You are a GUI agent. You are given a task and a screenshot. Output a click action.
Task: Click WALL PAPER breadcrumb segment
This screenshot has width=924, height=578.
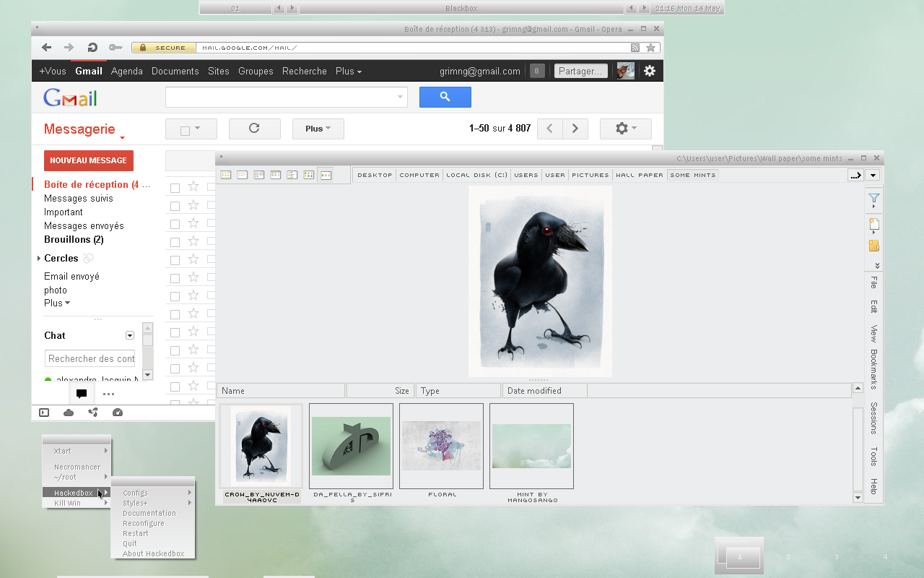[x=640, y=175]
